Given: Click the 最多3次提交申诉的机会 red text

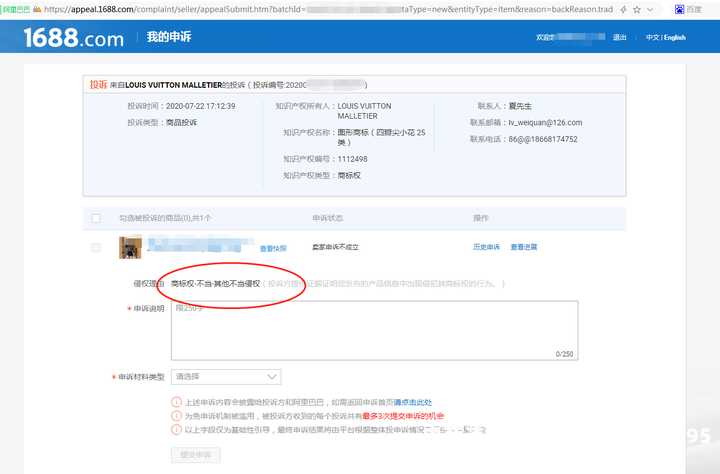Looking at the screenshot, I should tap(403, 416).
